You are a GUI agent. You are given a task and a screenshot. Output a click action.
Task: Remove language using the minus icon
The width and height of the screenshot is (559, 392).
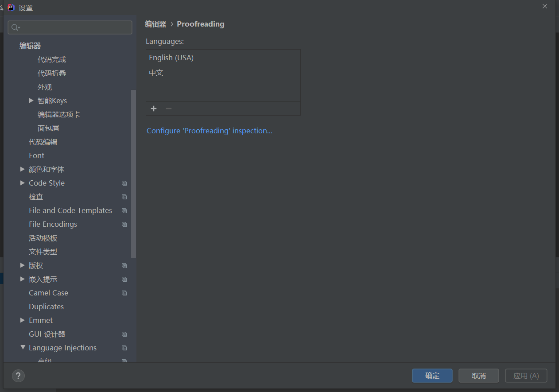point(169,109)
